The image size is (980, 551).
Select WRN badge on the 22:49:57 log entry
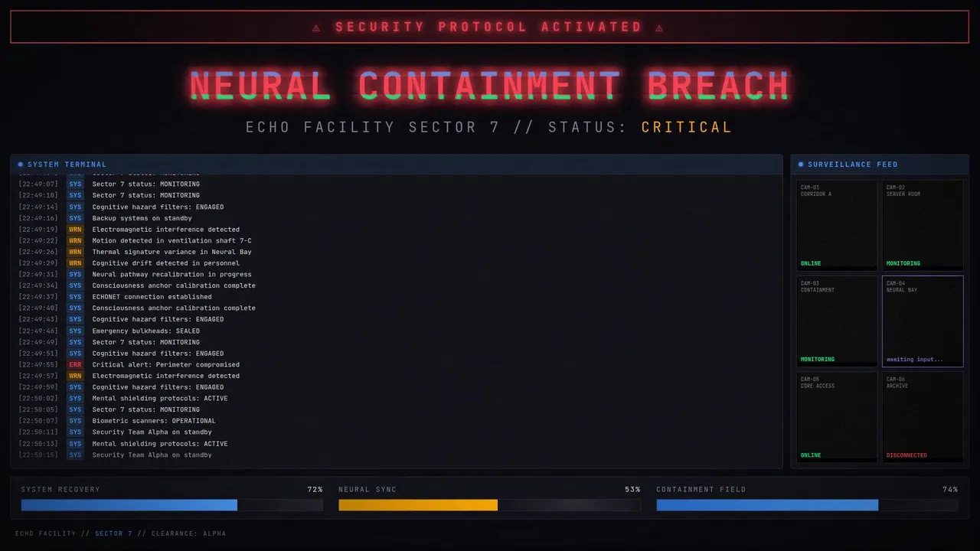[x=75, y=376]
